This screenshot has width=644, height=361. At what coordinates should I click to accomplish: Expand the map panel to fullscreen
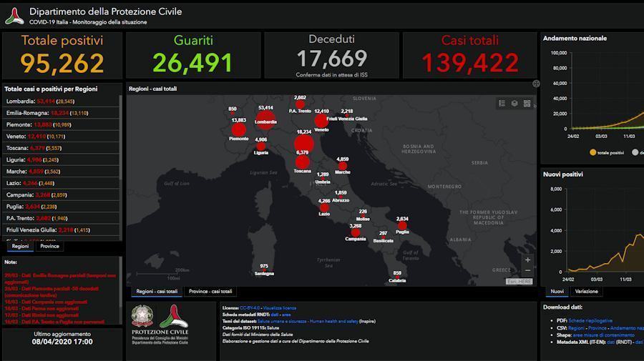click(535, 84)
